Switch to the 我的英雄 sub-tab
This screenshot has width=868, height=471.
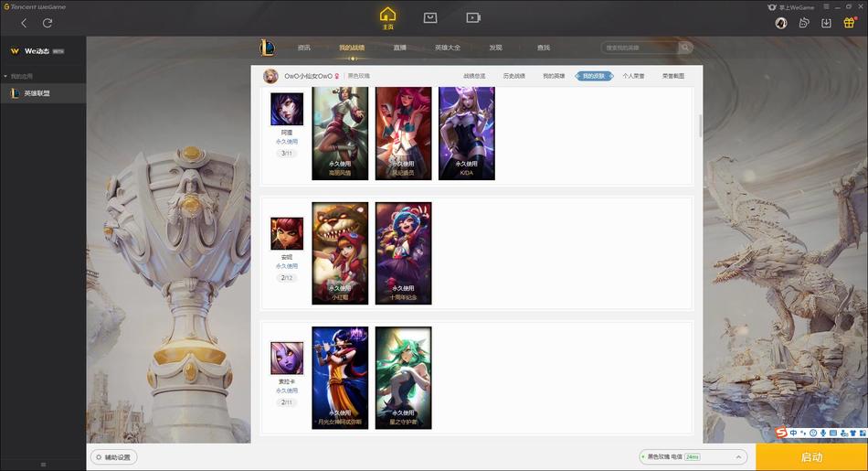(554, 76)
